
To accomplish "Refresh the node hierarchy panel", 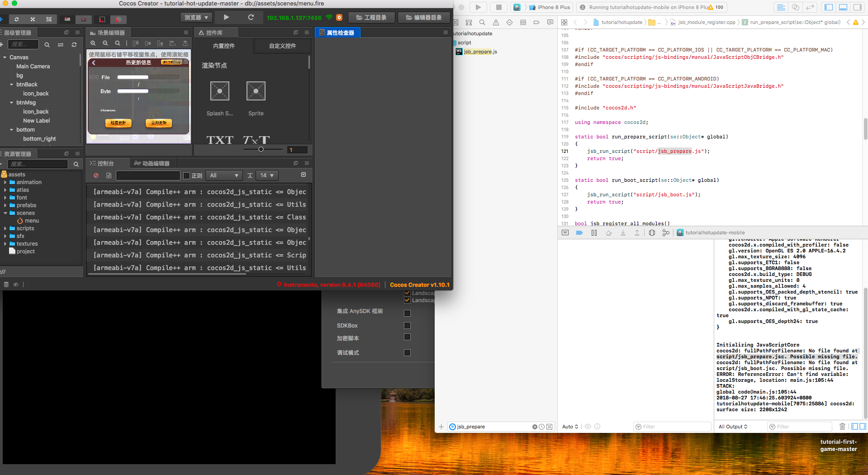I will (x=74, y=45).
